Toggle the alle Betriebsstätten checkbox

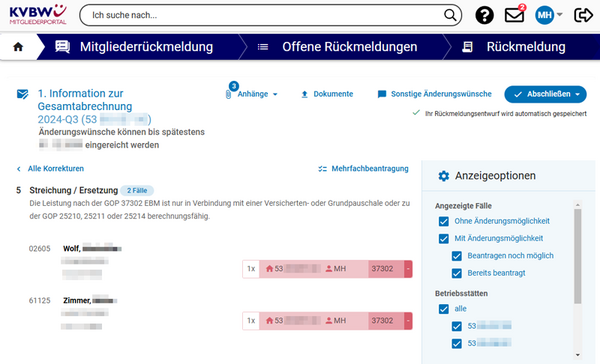[x=443, y=309]
